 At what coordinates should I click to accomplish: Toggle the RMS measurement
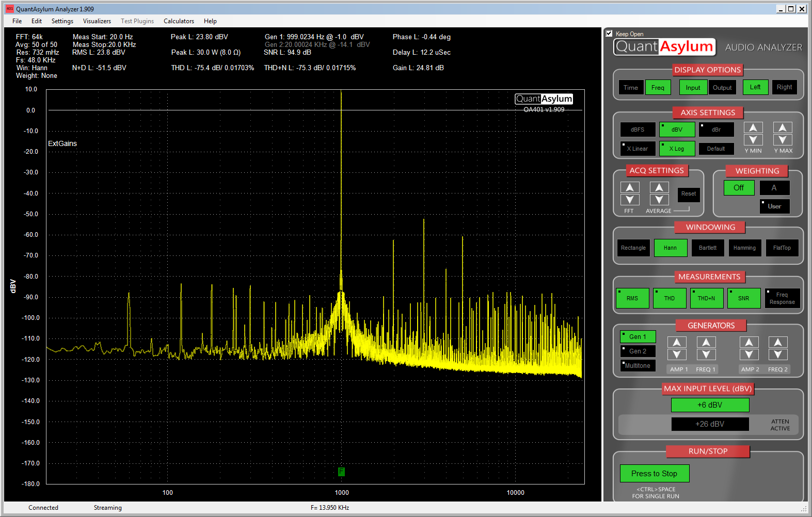632,298
